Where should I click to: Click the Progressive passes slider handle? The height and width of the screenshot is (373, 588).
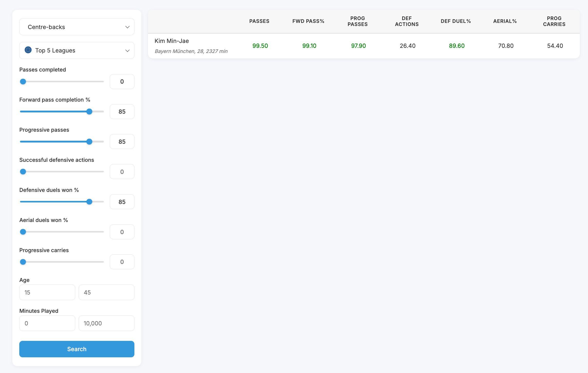pyautogui.click(x=89, y=142)
